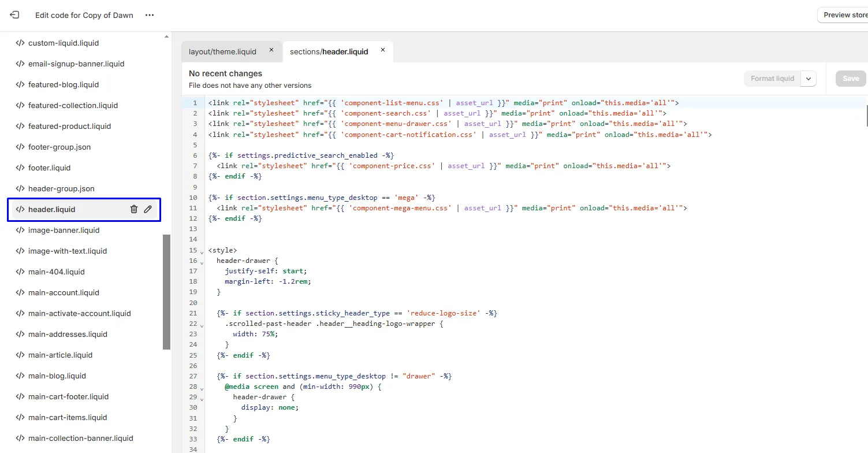Click 'reduce-logo-size' string on line 21
The height and width of the screenshot is (453, 868).
[443, 313]
